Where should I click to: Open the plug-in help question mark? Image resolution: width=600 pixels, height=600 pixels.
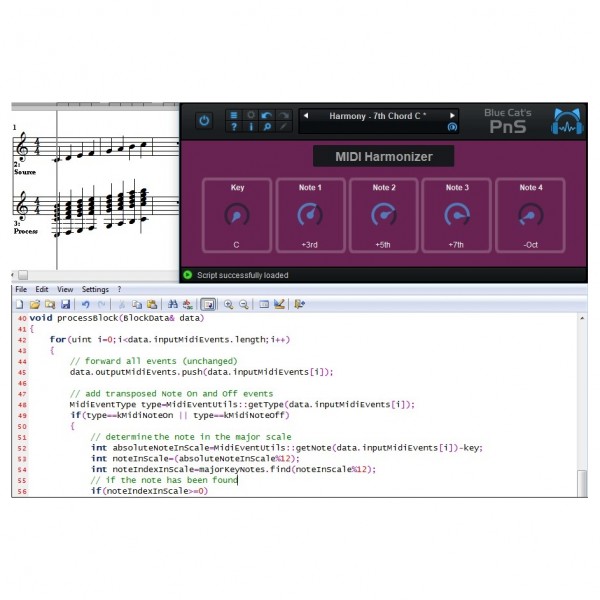point(234,127)
